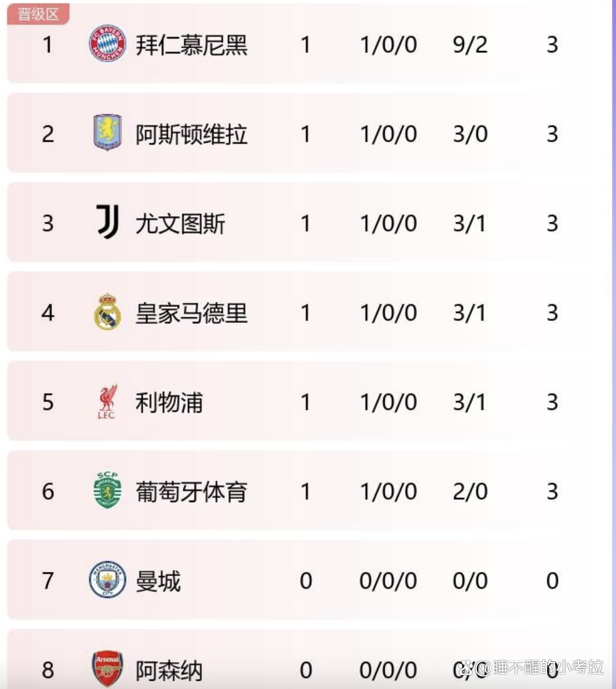Tap the Aston Villa club badge
The image size is (616, 689).
coord(107,132)
